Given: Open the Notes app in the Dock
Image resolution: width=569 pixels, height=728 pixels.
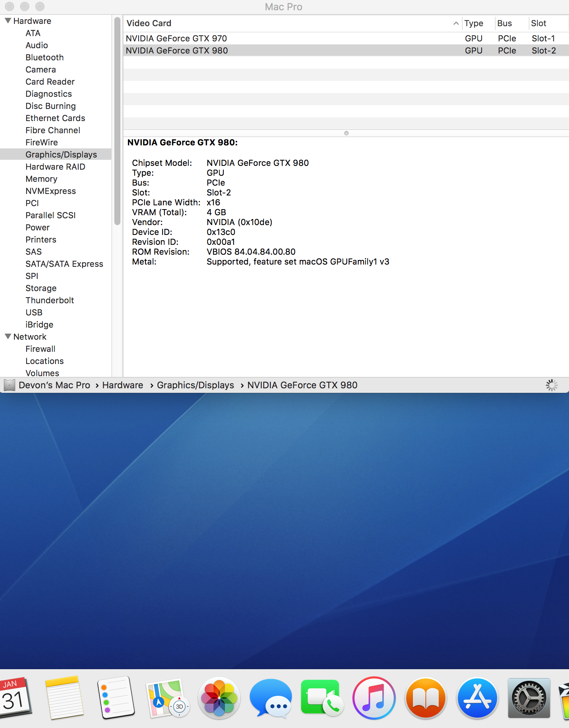Looking at the screenshot, I should 64,698.
